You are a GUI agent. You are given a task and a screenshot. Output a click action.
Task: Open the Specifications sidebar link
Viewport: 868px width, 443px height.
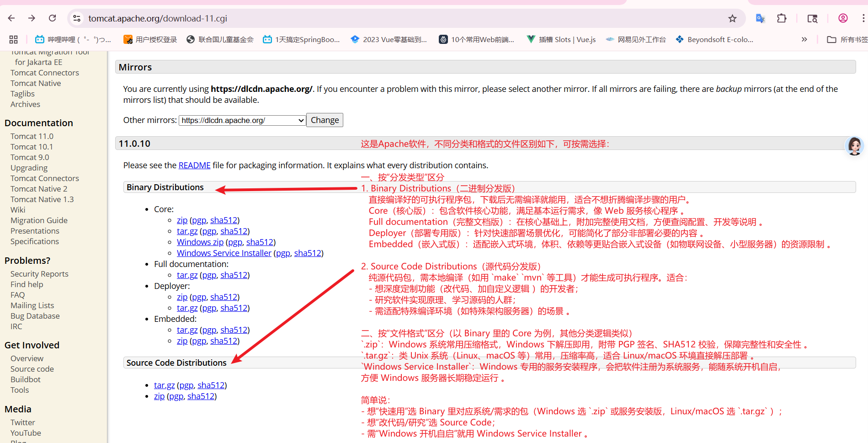(x=35, y=241)
